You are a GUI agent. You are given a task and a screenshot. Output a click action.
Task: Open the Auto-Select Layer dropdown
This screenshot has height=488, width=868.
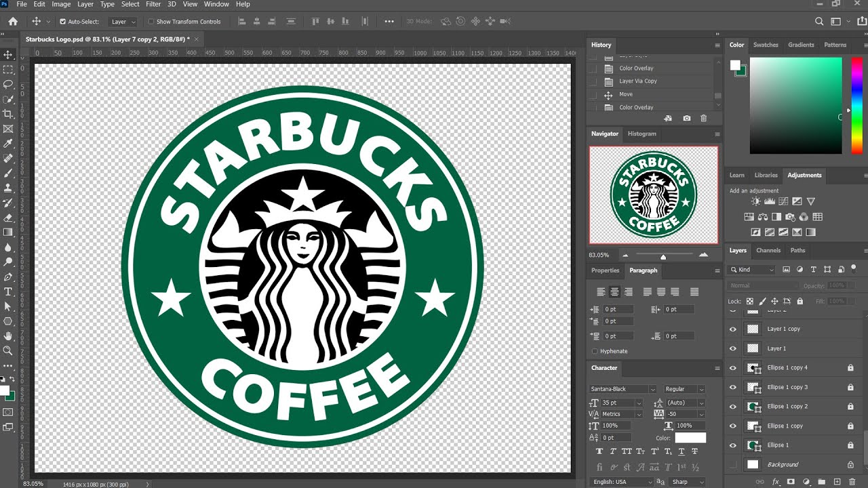coord(123,22)
